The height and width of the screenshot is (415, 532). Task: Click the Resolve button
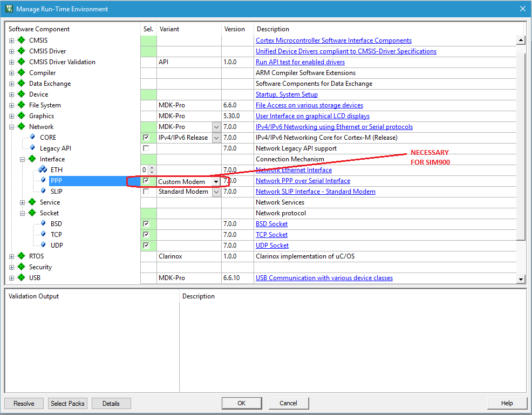tap(24, 403)
